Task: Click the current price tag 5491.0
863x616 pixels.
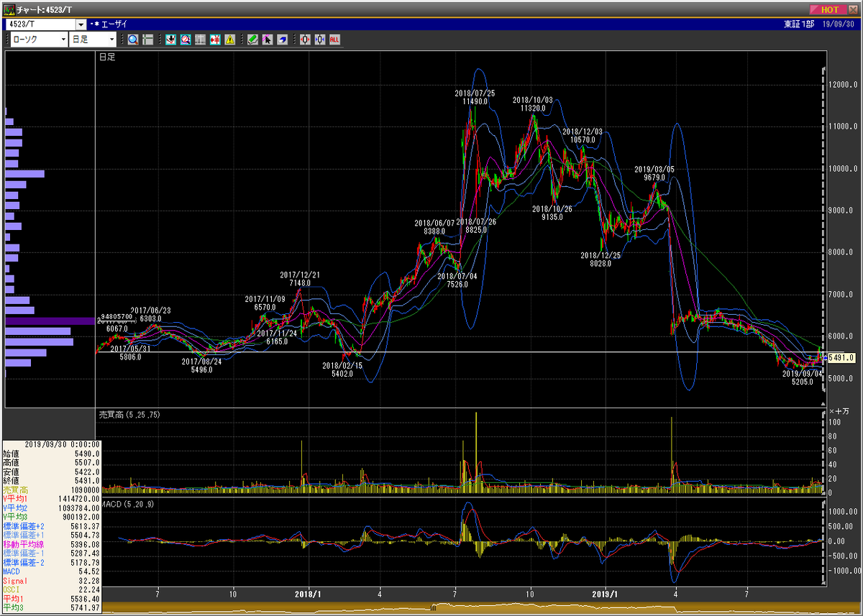Action: 841,357
